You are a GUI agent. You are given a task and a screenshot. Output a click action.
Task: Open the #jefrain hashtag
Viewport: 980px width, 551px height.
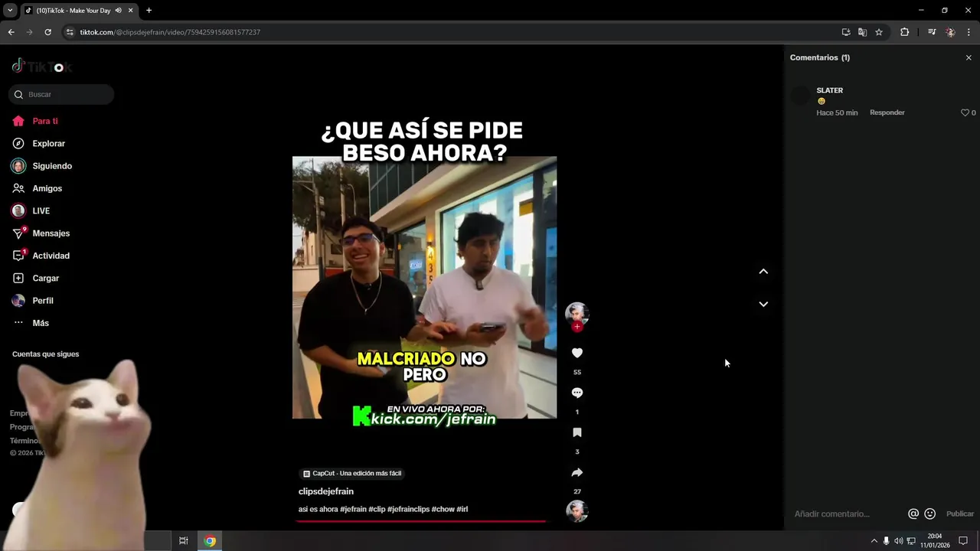353,509
